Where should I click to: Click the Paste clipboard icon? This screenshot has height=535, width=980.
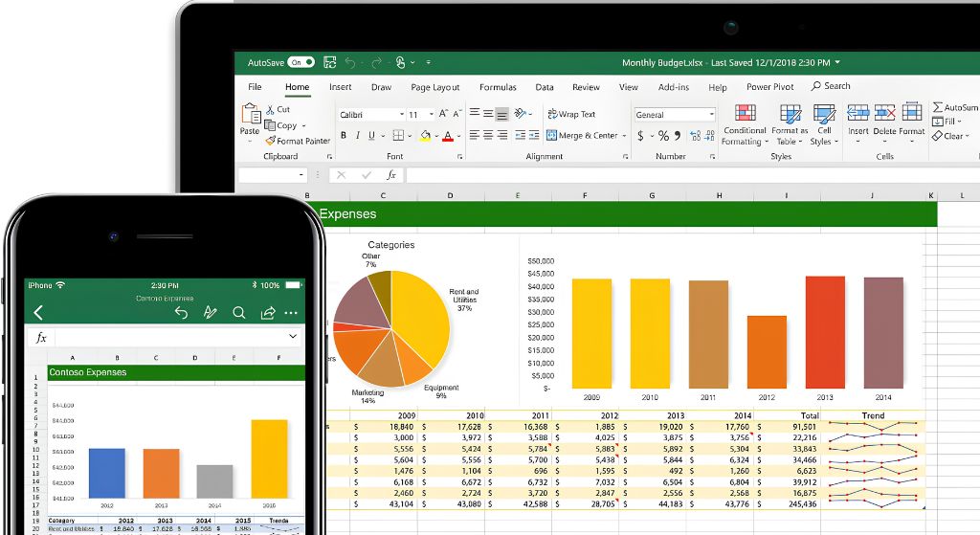click(251, 113)
